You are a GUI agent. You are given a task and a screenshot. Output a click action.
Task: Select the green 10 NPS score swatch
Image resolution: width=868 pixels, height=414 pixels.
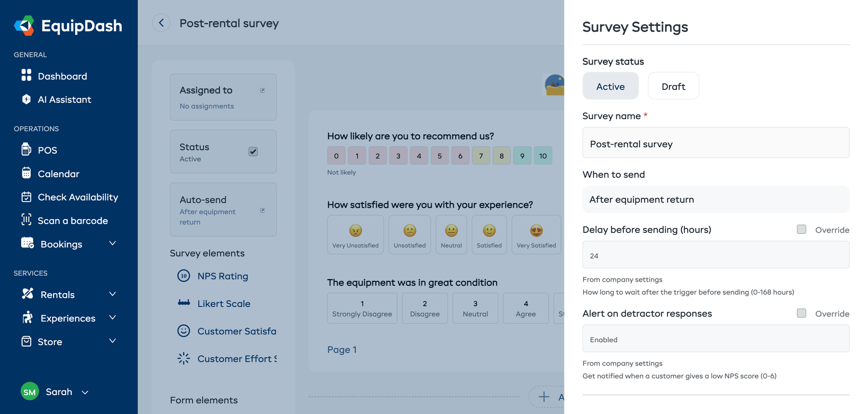pyautogui.click(x=543, y=155)
